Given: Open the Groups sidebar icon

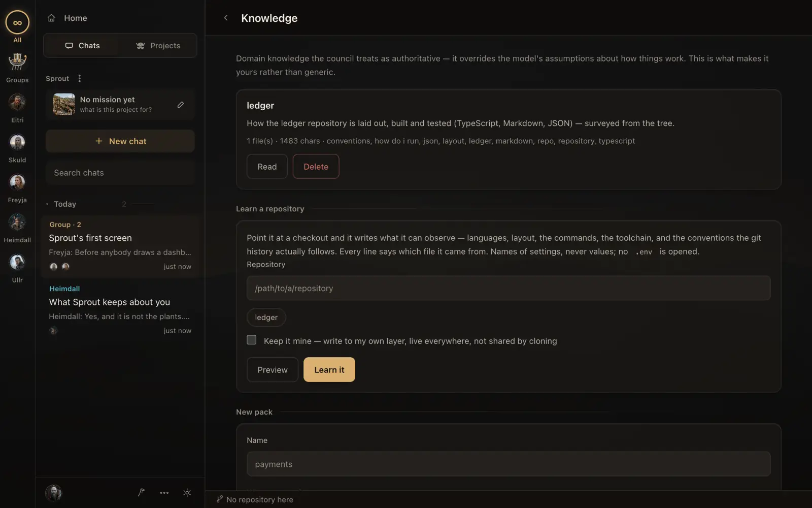Looking at the screenshot, I should [x=17, y=62].
